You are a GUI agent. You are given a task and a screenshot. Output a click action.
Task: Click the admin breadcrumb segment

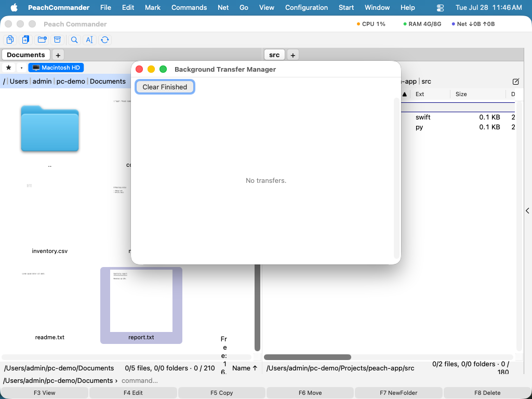click(x=42, y=82)
